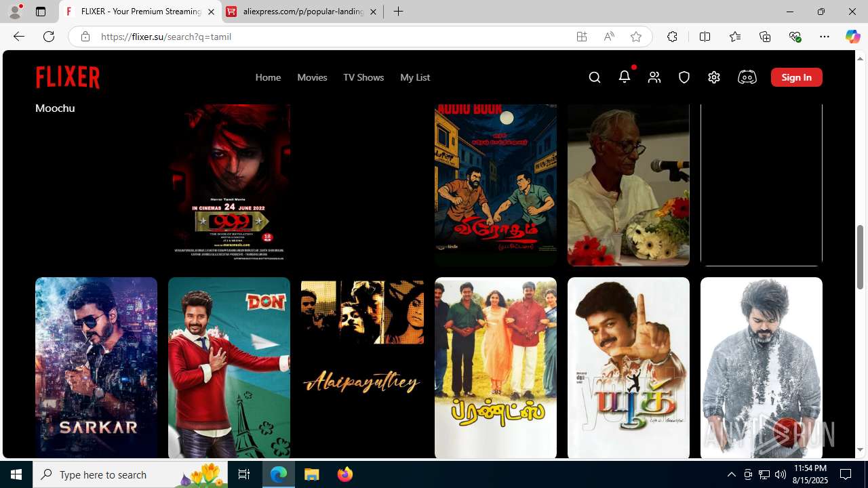Open volume control in system tray
This screenshot has height=488, width=868.
[781, 474]
